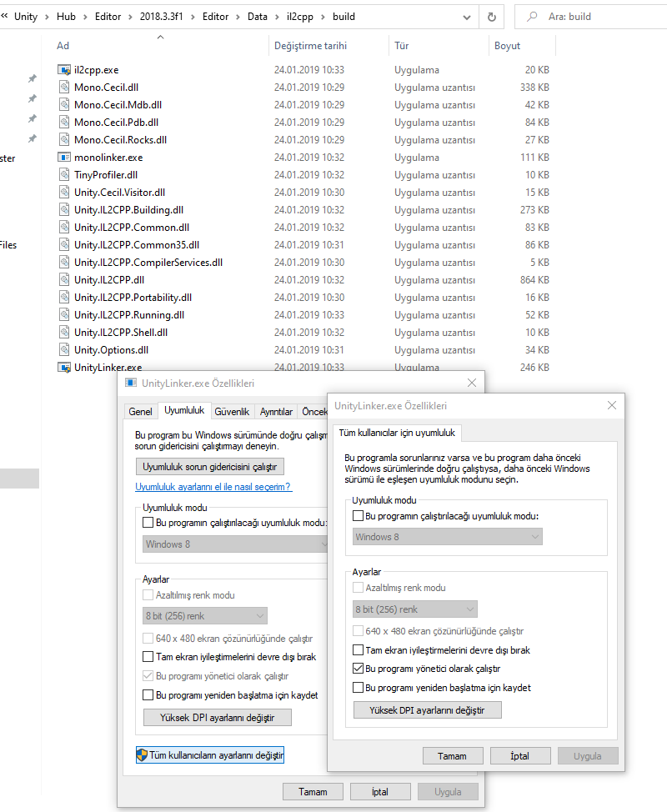This screenshot has height=812, width=667.
Task: Click the shield icon on Tüm kullanıcıların ayarlarını değiştir
Action: click(142, 755)
